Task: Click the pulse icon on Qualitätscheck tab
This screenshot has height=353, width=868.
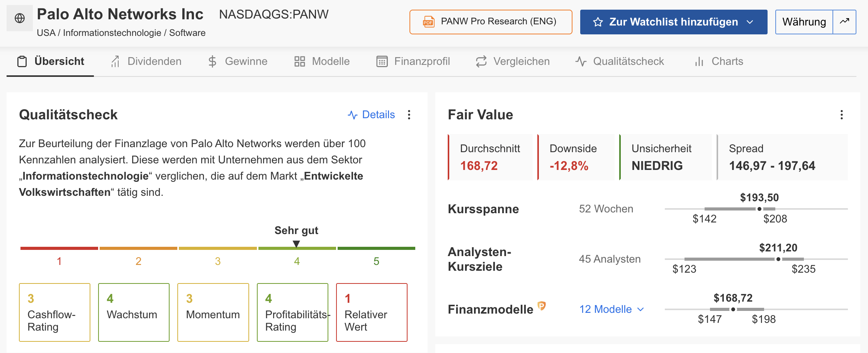Action: pyautogui.click(x=581, y=61)
